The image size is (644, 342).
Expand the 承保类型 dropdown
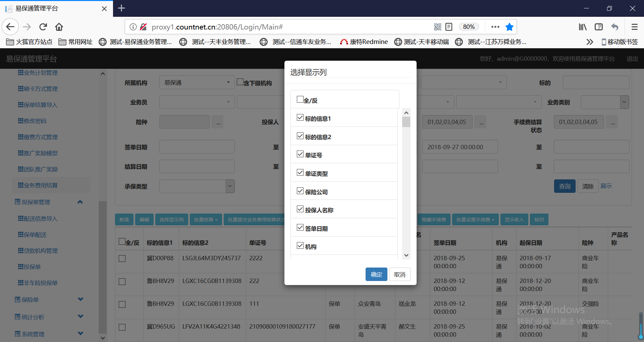coord(230,186)
